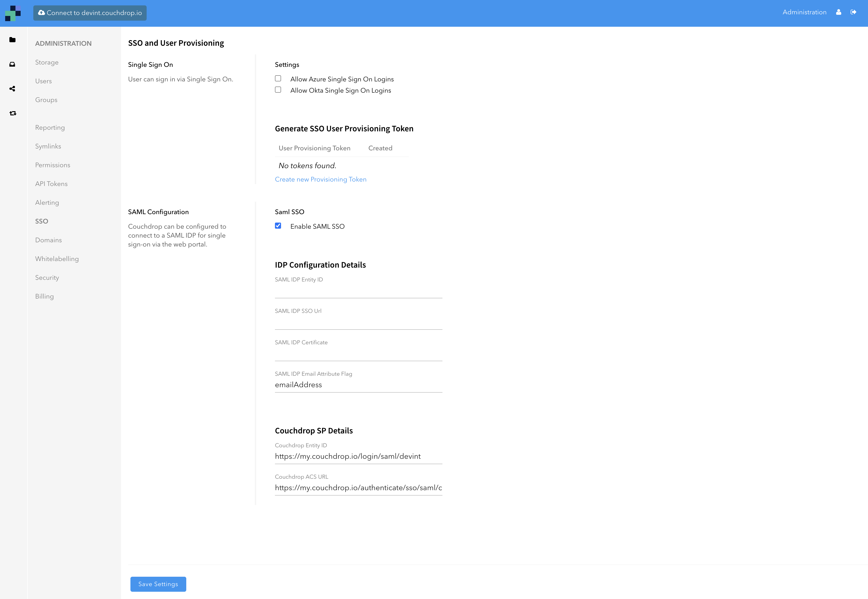Image resolution: width=868 pixels, height=599 pixels.
Task: Enable Allow Azure Single Sign On Logins
Action: (x=278, y=78)
